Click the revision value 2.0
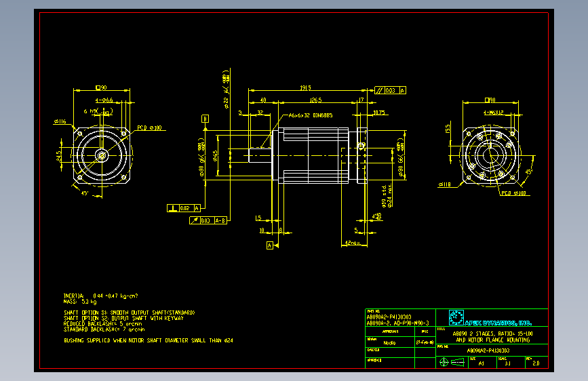Image resolution: width=588 pixels, height=381 pixels. click(x=536, y=363)
